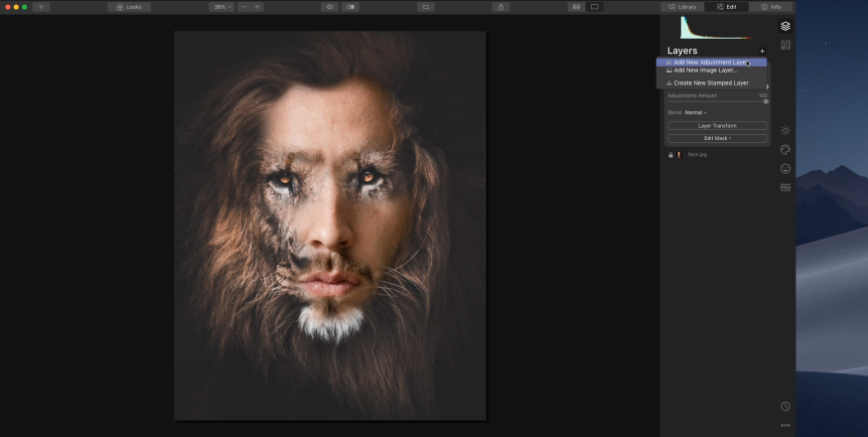868x437 pixels.
Task: Open the History clock icon
Action: [x=785, y=406]
